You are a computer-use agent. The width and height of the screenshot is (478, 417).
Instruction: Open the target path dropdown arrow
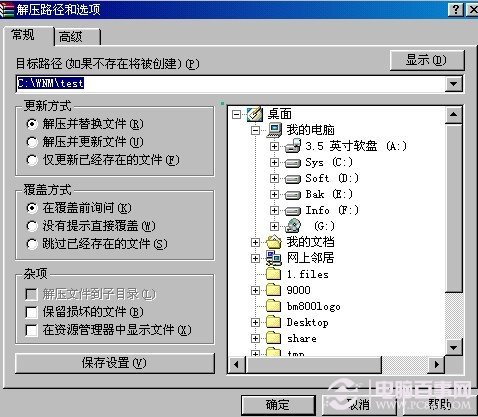[453, 83]
